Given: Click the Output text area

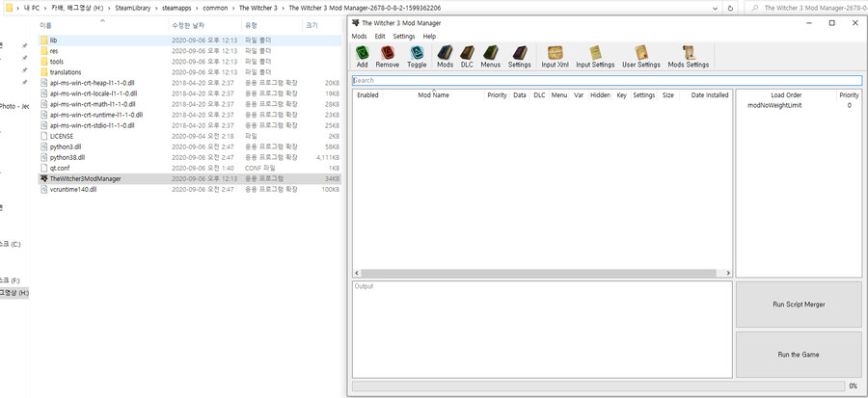Looking at the screenshot, I should pos(542,330).
